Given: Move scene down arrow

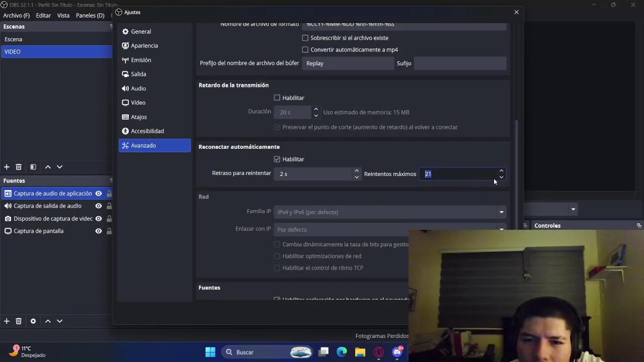Looking at the screenshot, I should pos(59,167).
